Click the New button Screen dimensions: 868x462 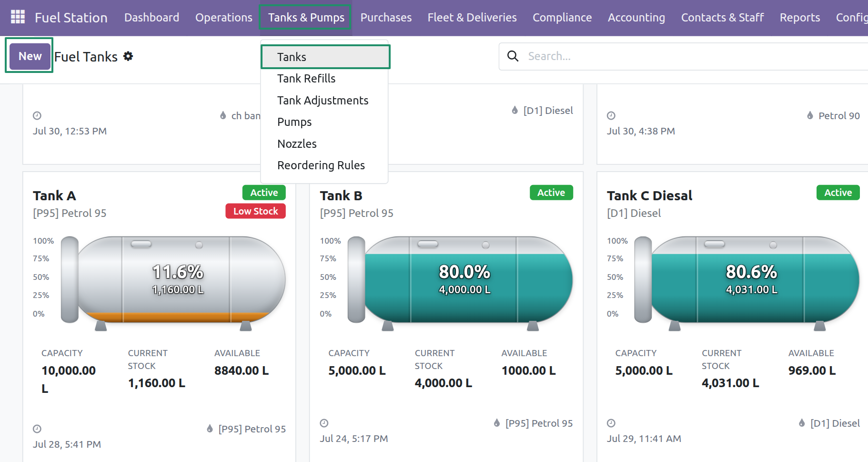pyautogui.click(x=30, y=56)
